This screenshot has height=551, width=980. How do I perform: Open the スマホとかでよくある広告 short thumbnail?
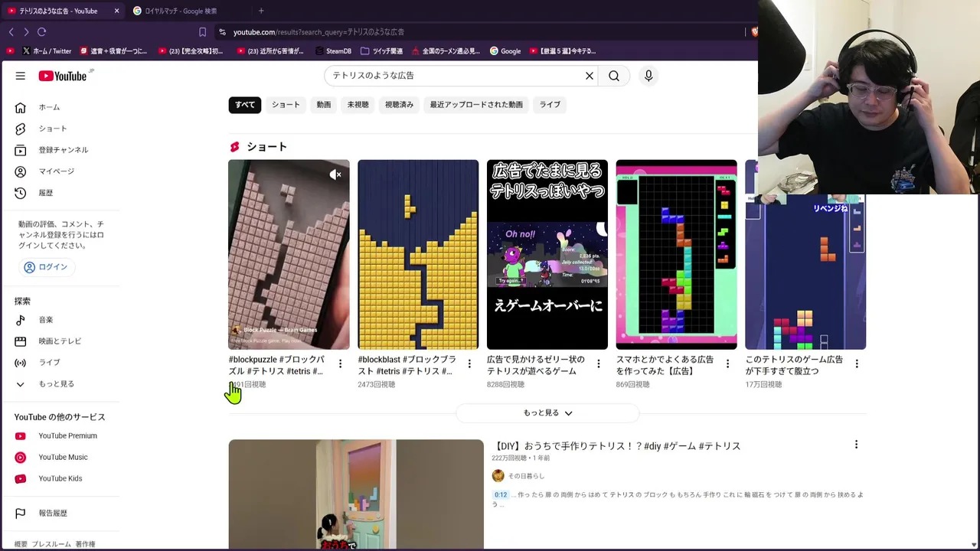[677, 255]
